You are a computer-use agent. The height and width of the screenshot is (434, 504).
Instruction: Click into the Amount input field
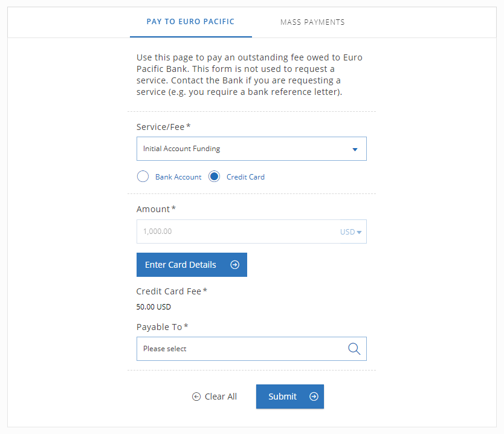point(238,232)
